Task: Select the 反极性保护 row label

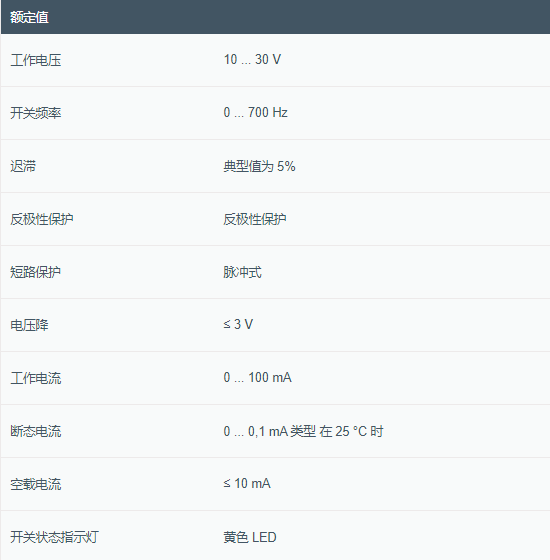Action: (42, 219)
